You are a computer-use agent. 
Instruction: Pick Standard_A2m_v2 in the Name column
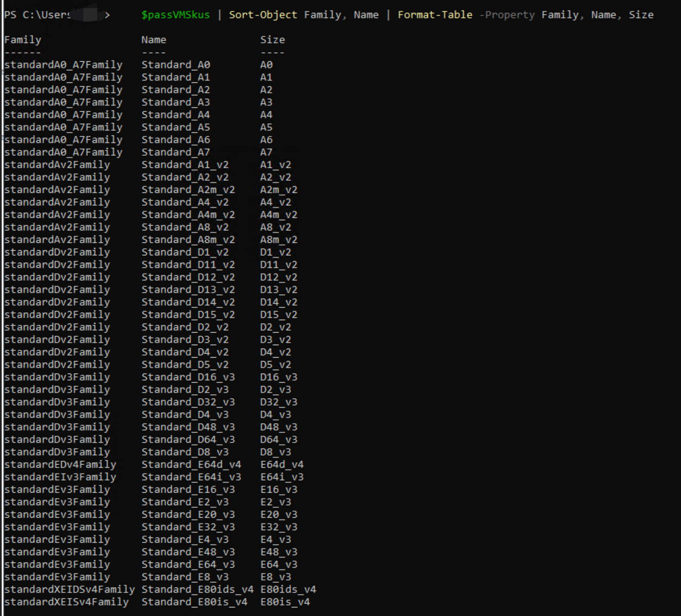pos(188,190)
